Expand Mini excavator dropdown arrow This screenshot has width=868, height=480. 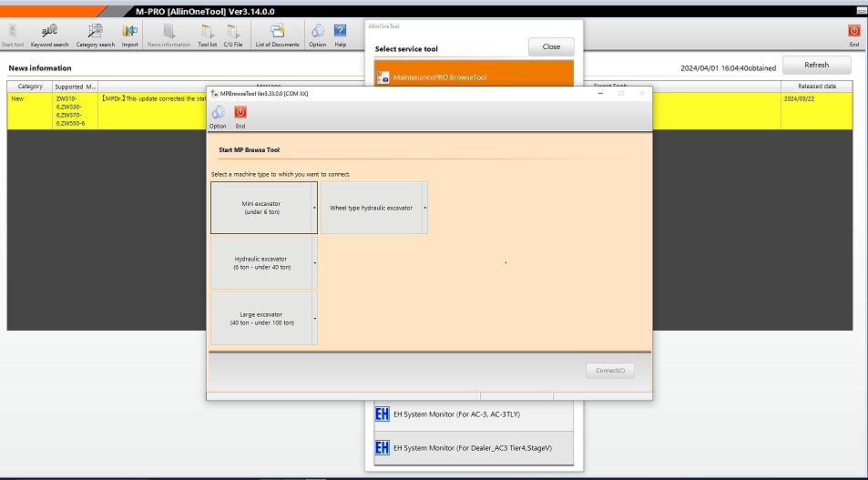(314, 208)
